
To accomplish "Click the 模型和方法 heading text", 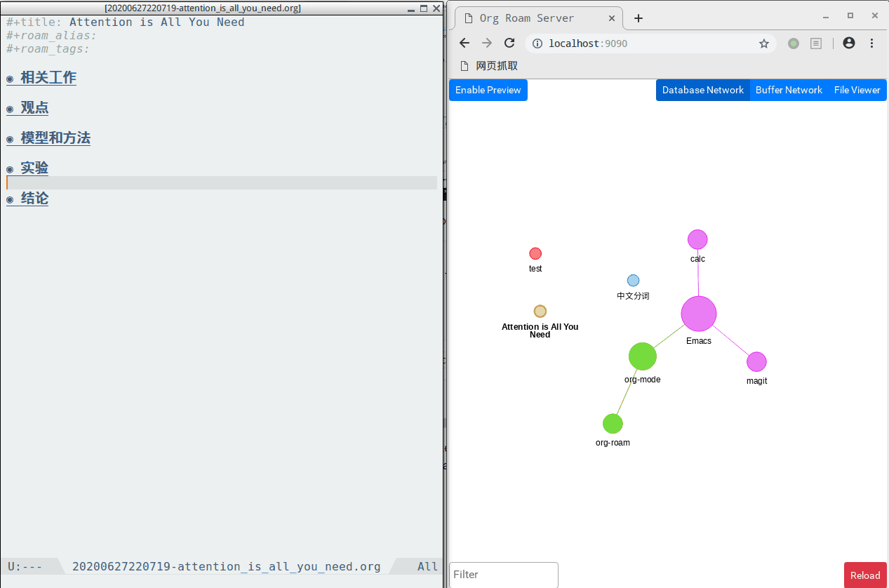I will pyautogui.click(x=55, y=138).
